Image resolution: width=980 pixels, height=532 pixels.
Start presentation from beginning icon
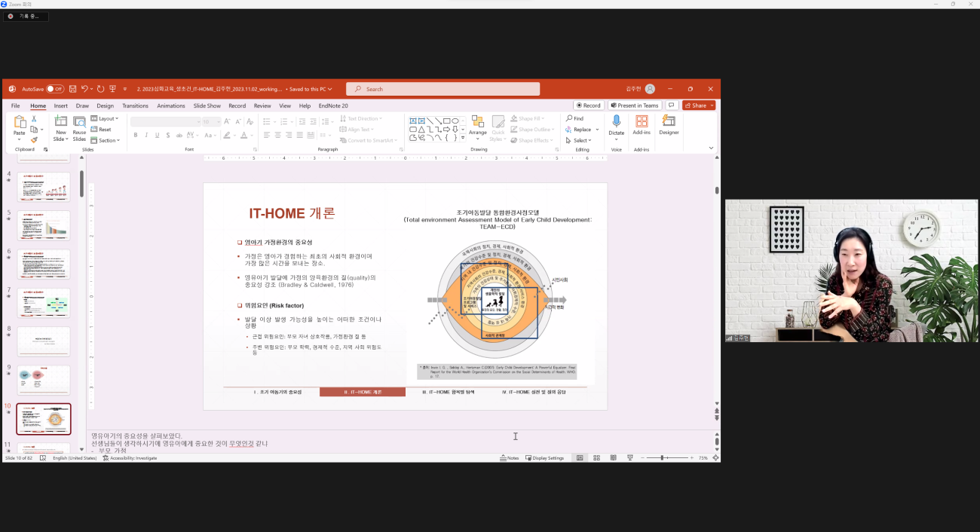[112, 89]
